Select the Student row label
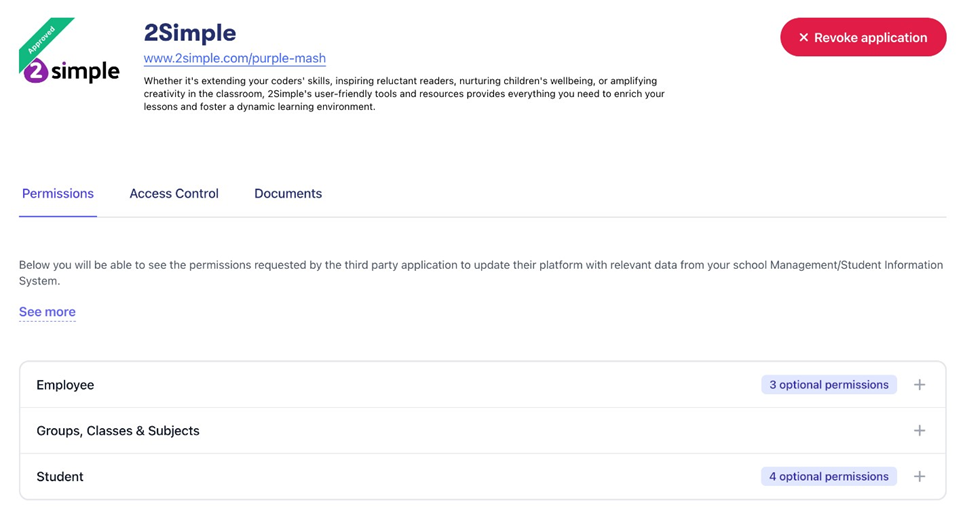Screen dimensions: 965x511 (60, 477)
